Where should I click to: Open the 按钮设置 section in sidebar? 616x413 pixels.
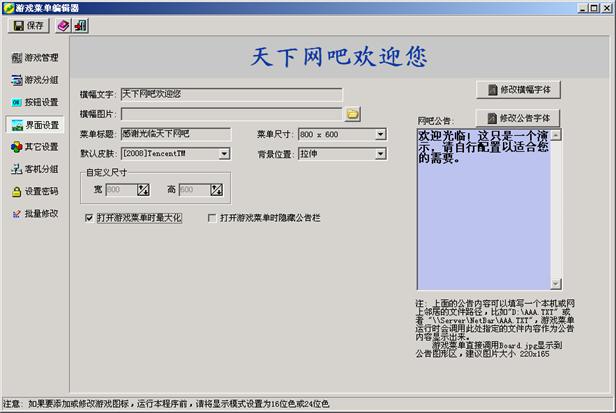34,102
